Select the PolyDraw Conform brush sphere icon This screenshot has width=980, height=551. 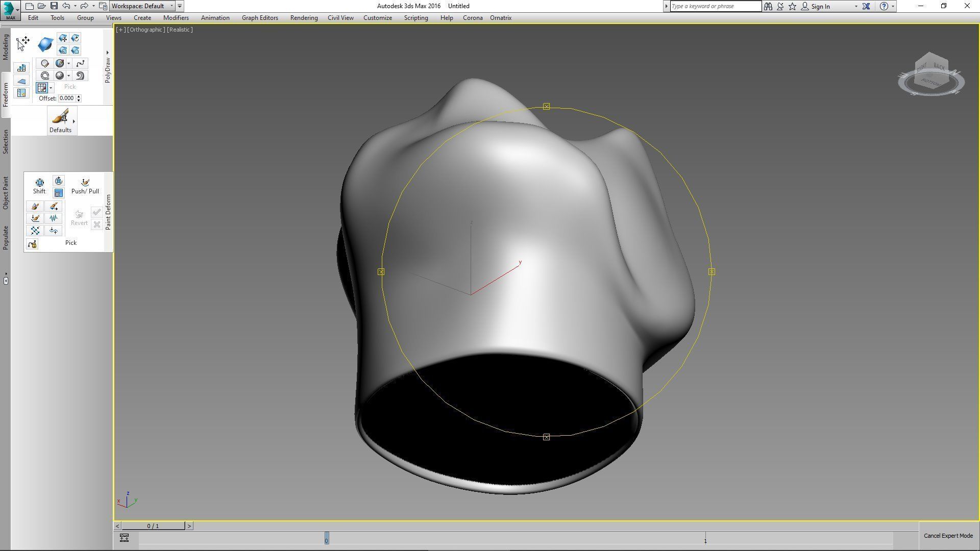coord(45,44)
